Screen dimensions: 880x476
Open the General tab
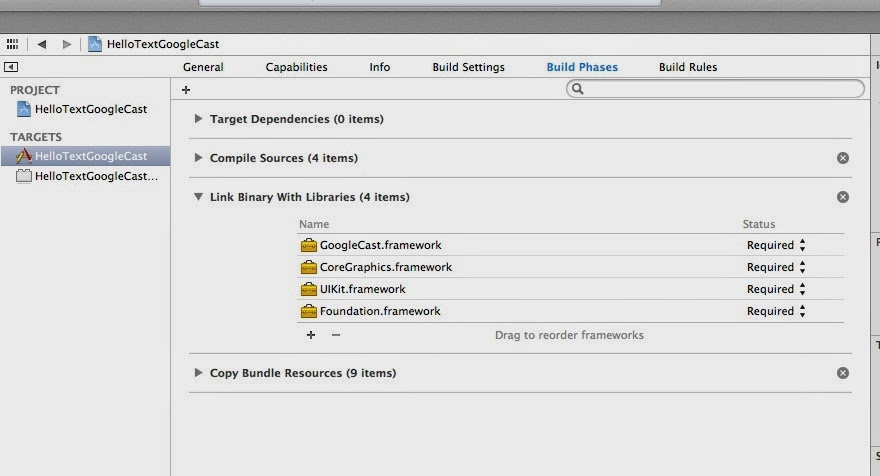(x=203, y=67)
